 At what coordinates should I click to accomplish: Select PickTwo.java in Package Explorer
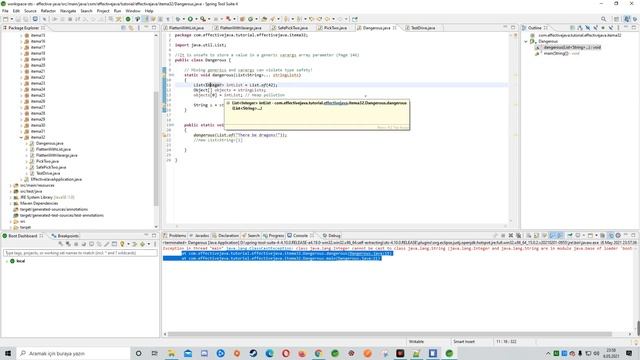[47, 161]
